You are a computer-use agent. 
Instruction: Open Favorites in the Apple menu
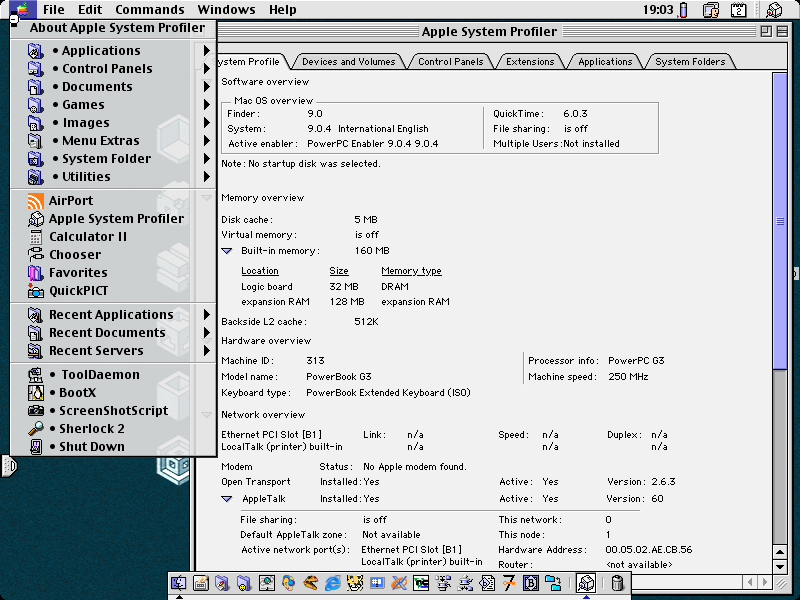click(113, 272)
